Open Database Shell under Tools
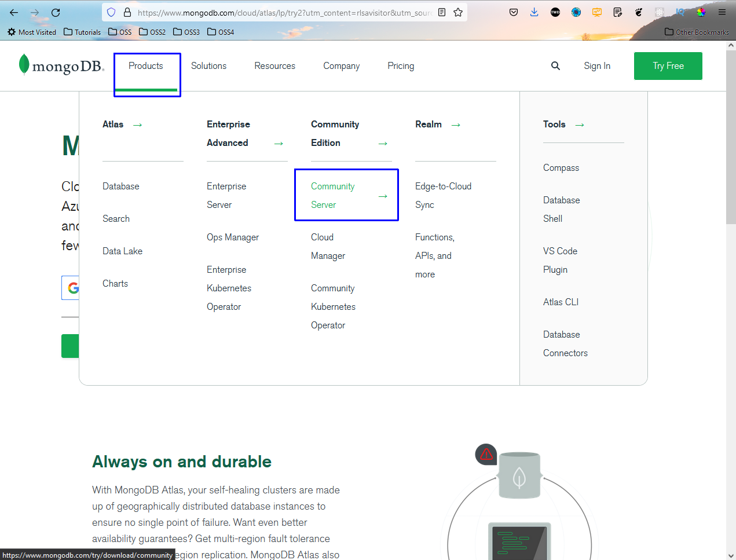 point(562,210)
